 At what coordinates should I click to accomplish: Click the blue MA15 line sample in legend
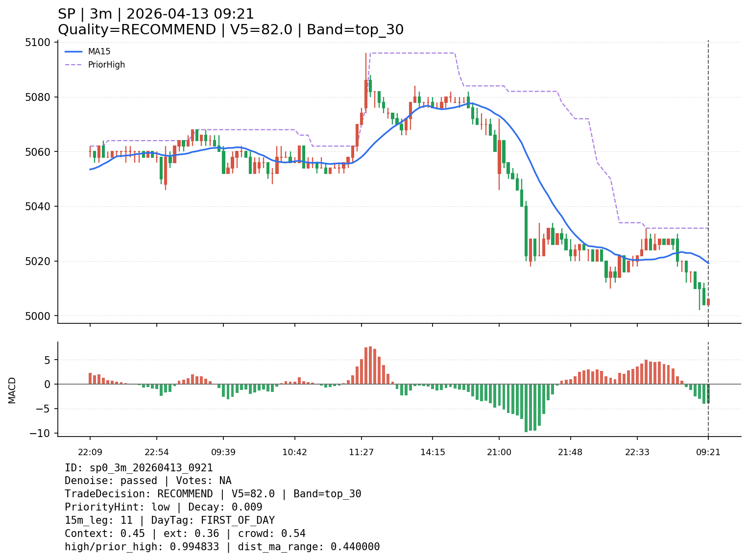[73, 51]
